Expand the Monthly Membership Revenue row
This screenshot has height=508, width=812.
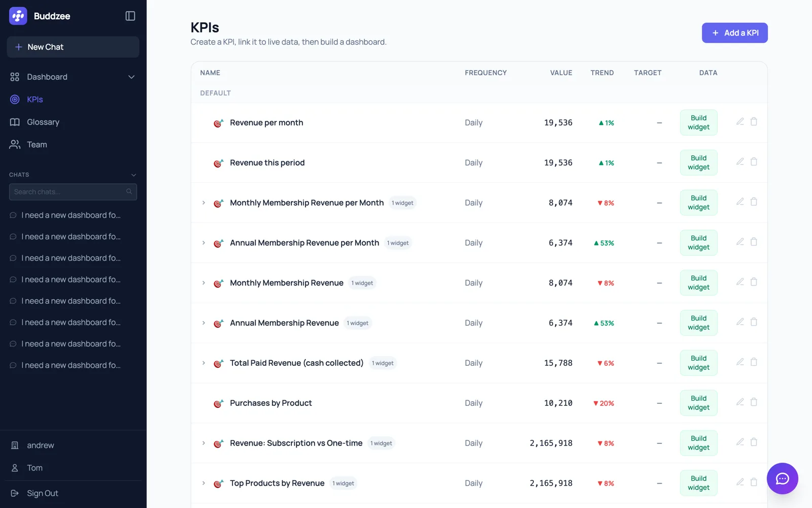[x=204, y=283]
